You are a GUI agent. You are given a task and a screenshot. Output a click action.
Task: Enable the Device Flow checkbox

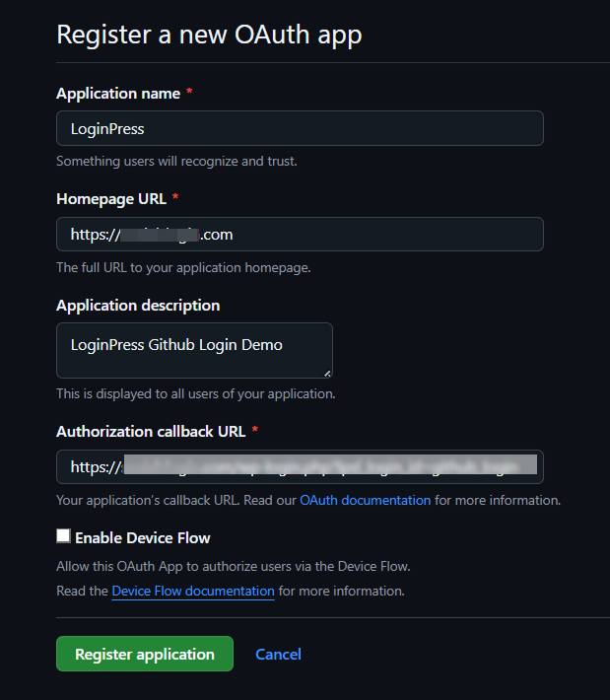coord(63,535)
